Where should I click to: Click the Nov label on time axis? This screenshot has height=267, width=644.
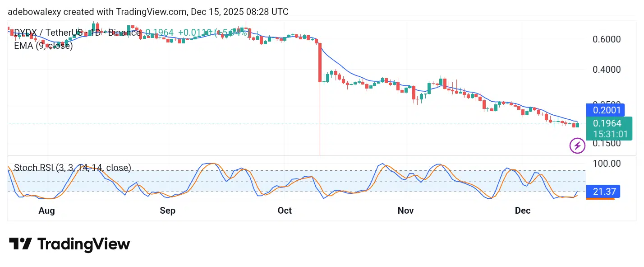click(406, 211)
